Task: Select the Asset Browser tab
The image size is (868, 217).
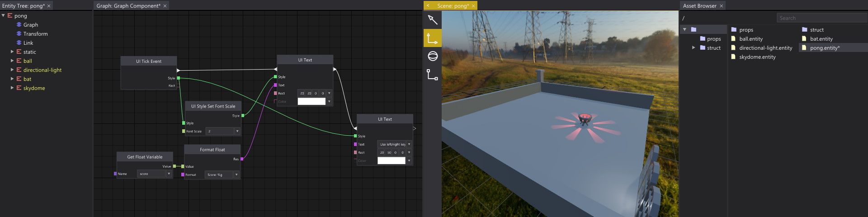Action: (699, 6)
